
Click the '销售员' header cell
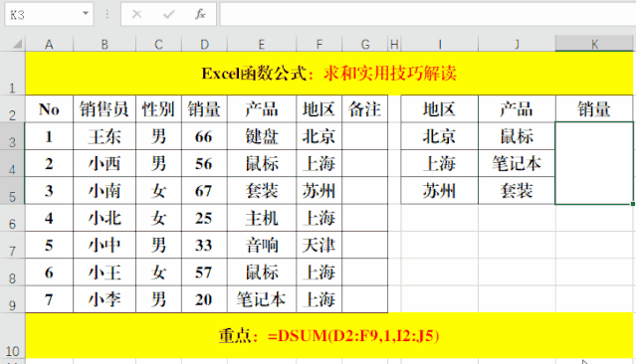105,109
